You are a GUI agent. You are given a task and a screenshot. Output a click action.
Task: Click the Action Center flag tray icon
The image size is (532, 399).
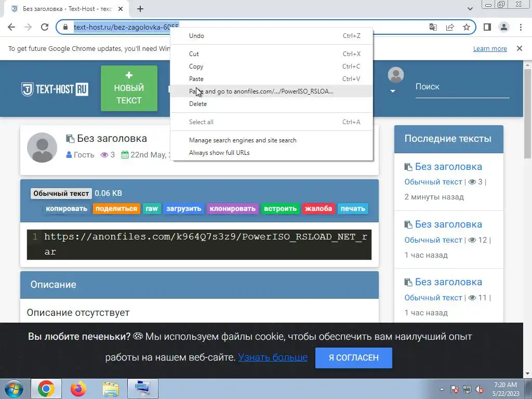[x=455, y=389]
